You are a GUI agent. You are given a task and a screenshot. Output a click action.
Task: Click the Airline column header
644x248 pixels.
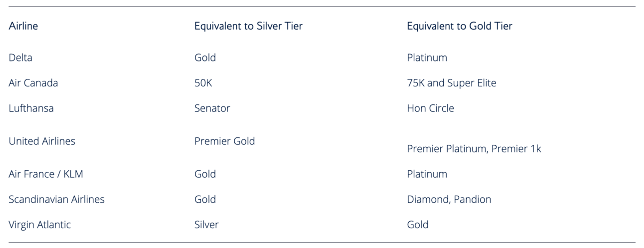point(23,26)
